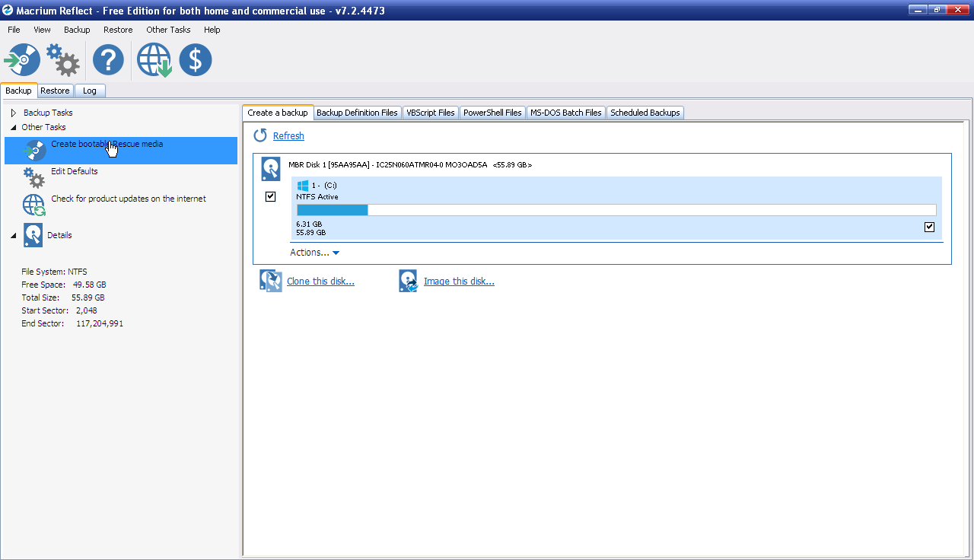This screenshot has height=560, width=974.
Task: Click the File System: NTFS detail
Action: click(x=54, y=272)
